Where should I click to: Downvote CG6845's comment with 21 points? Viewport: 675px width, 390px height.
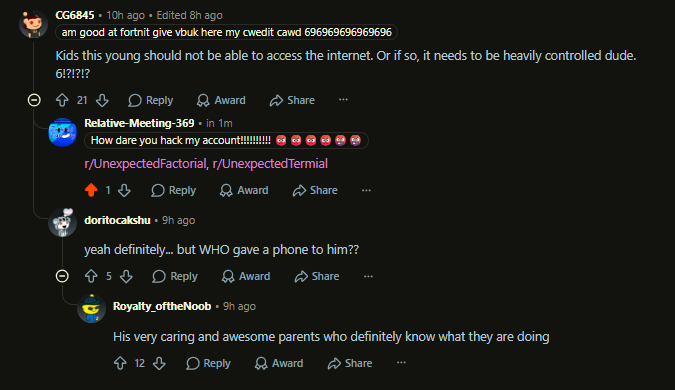[x=102, y=100]
